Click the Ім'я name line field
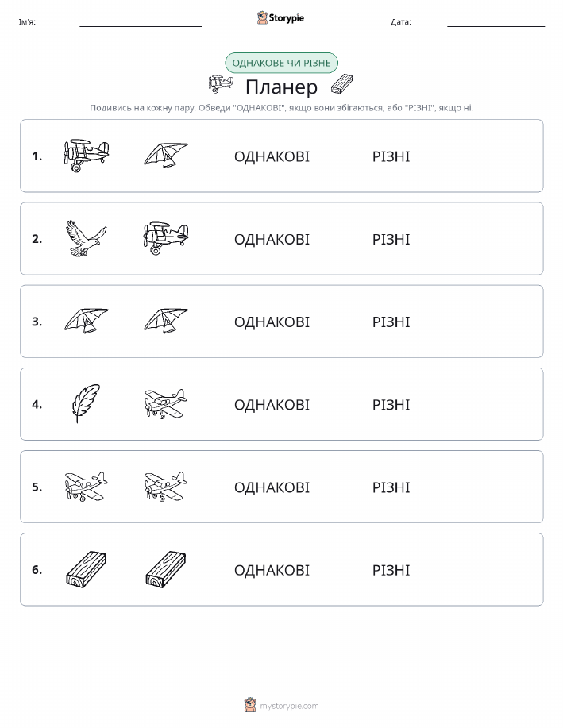Screen dimensions: 563x728 click(x=141, y=21)
